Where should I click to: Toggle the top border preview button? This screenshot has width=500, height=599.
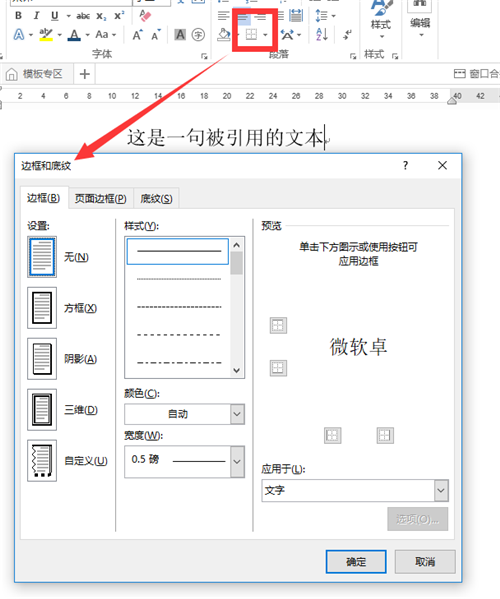[x=278, y=325]
